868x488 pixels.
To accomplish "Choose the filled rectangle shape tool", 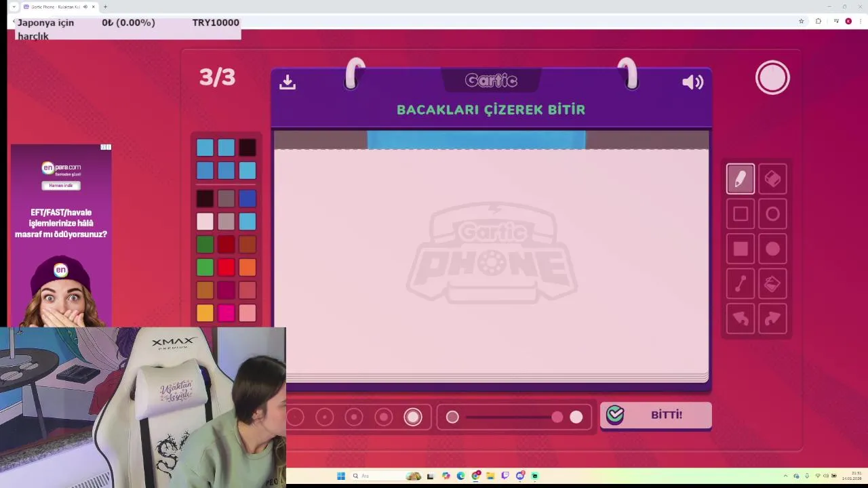I will pos(740,249).
